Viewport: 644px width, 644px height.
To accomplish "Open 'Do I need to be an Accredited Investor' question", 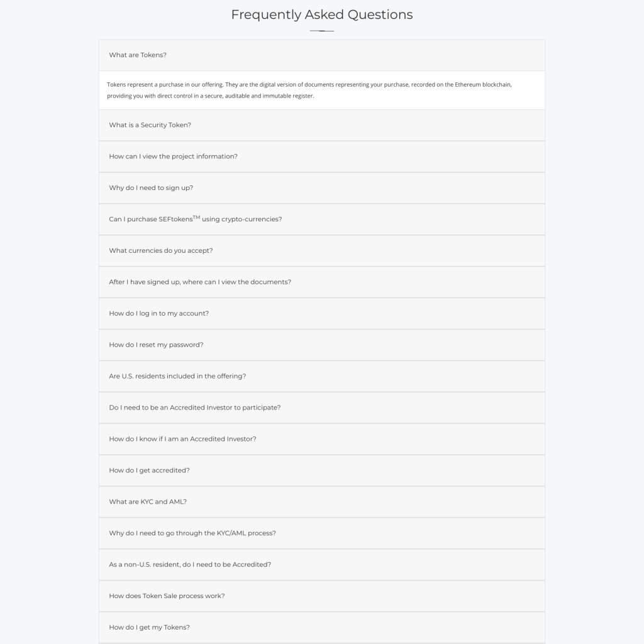I will tap(321, 408).
